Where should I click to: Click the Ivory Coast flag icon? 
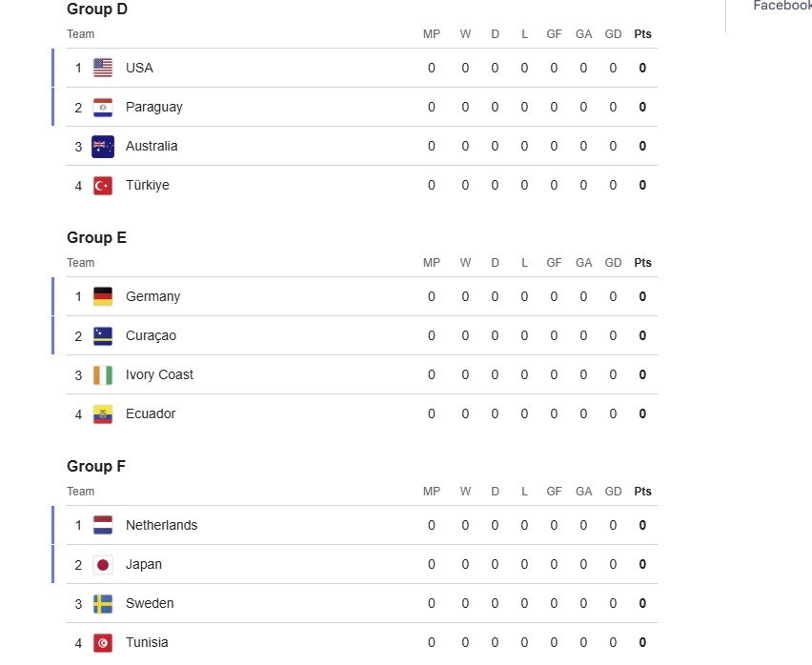pyautogui.click(x=103, y=374)
